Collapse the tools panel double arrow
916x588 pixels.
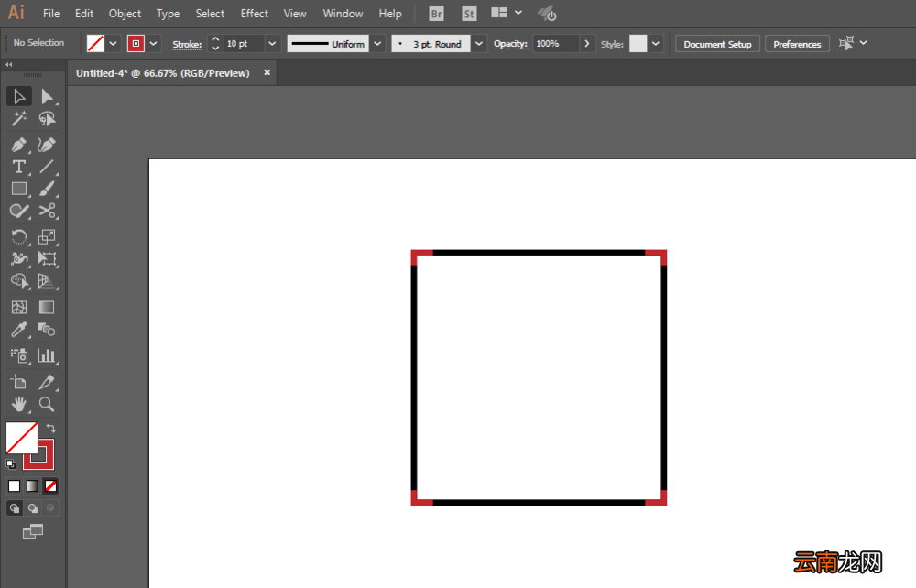[x=9, y=65]
